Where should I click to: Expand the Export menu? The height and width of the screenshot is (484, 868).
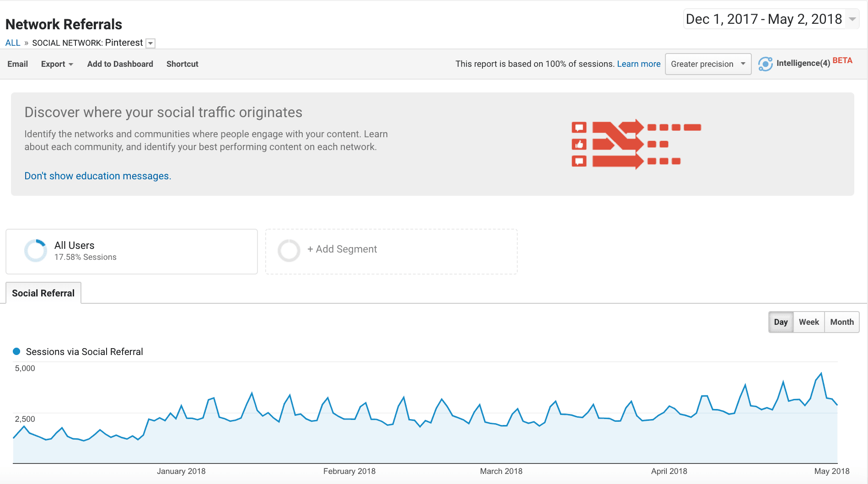pyautogui.click(x=57, y=64)
